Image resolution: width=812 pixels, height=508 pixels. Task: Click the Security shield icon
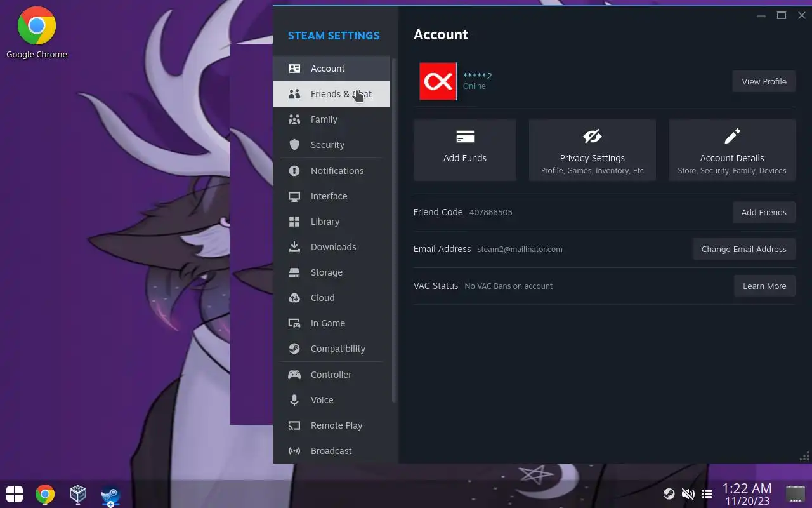(294, 145)
